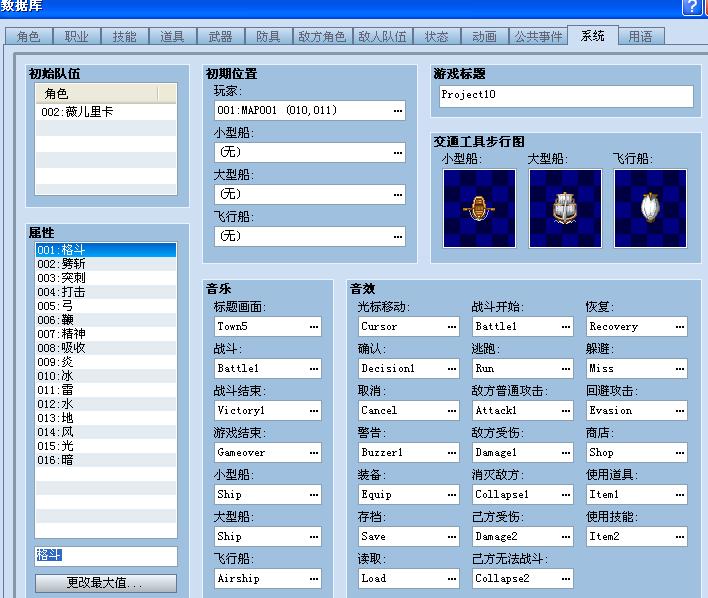Image resolution: width=708 pixels, height=598 pixels.
Task: Open Gameover music ellipsis button
Action: pos(314,453)
